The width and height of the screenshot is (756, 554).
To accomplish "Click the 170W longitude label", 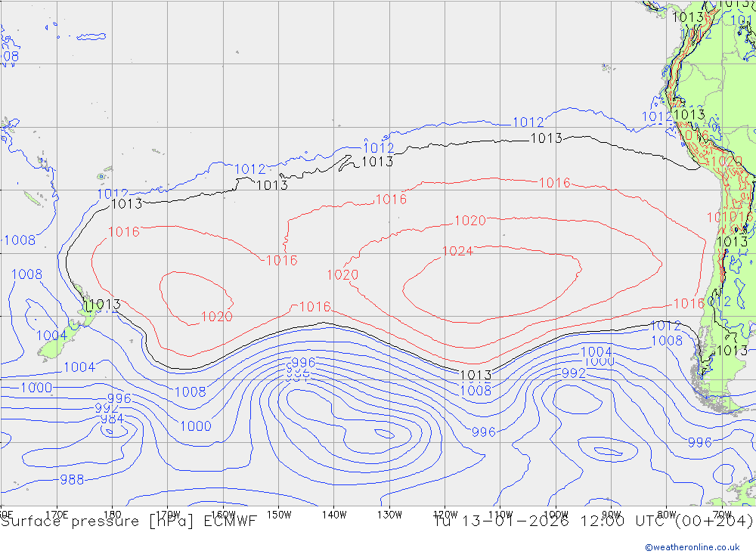I will (168, 515).
